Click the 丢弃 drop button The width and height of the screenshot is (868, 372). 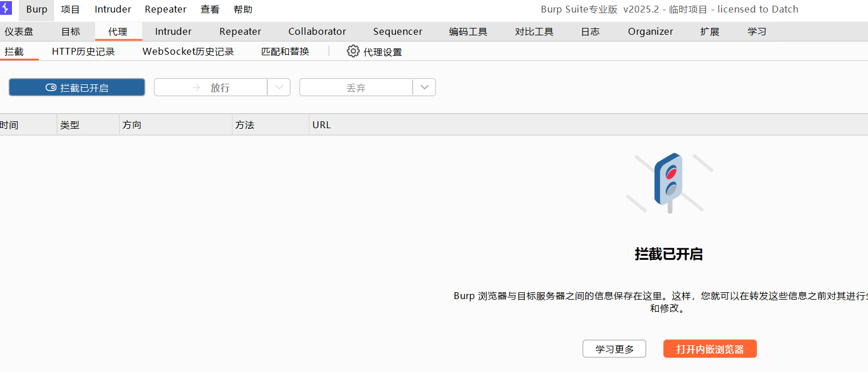356,87
